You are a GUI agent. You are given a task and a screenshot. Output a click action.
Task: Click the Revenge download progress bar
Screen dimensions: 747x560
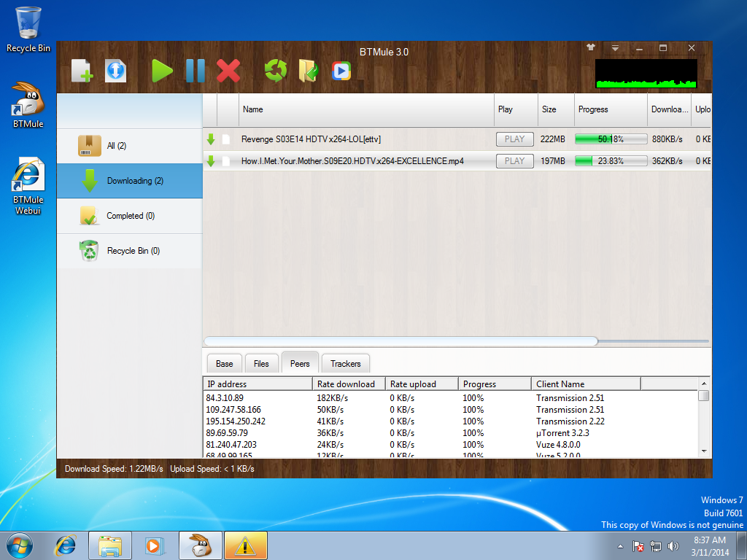(x=610, y=139)
